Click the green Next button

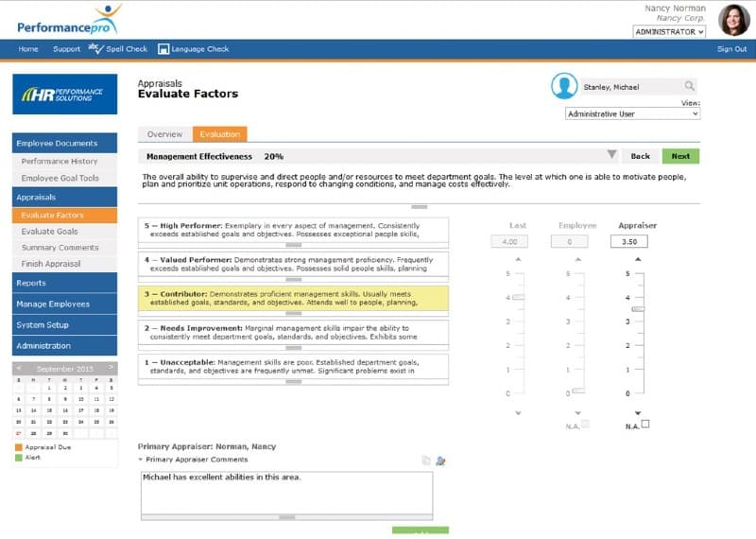tap(680, 156)
